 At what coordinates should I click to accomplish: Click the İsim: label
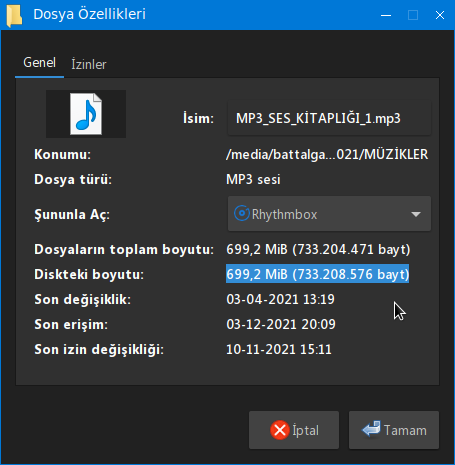[198, 118]
